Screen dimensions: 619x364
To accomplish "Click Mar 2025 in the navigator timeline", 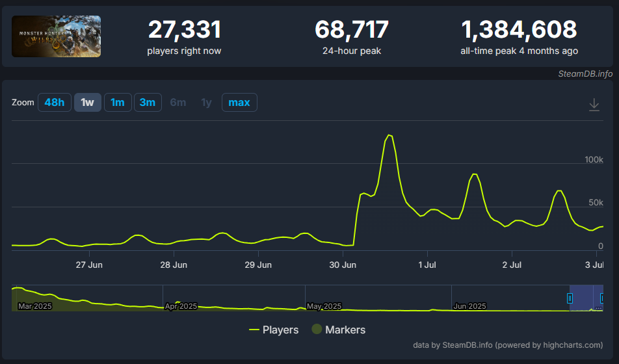I will [34, 306].
